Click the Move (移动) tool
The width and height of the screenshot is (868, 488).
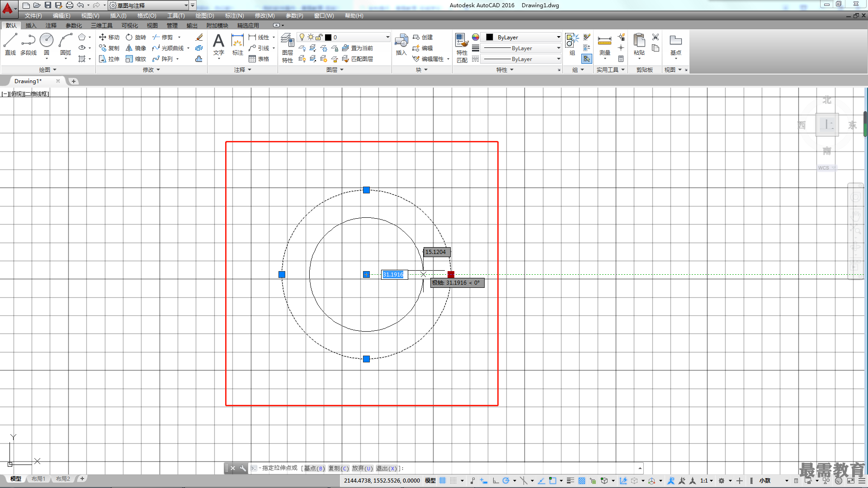pyautogui.click(x=109, y=37)
